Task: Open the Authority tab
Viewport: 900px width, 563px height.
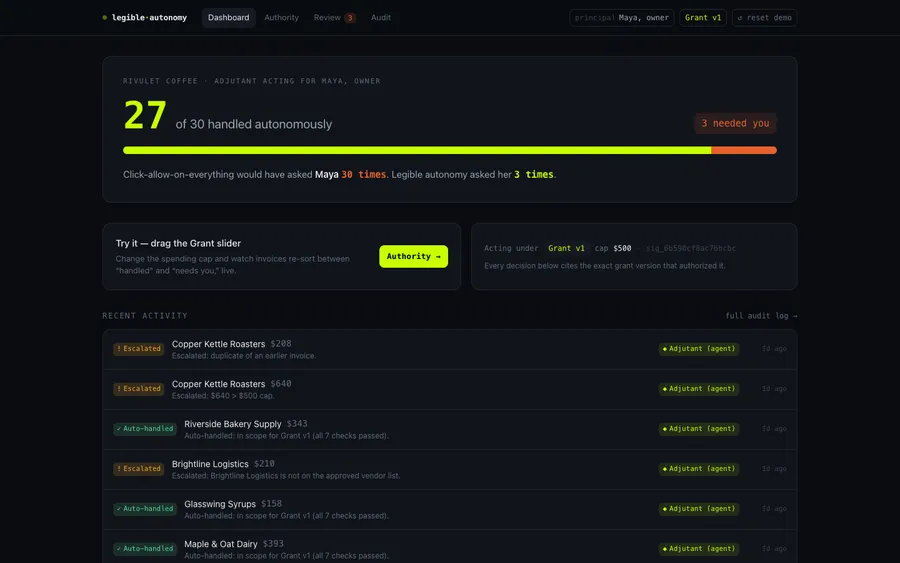Action: pos(281,17)
